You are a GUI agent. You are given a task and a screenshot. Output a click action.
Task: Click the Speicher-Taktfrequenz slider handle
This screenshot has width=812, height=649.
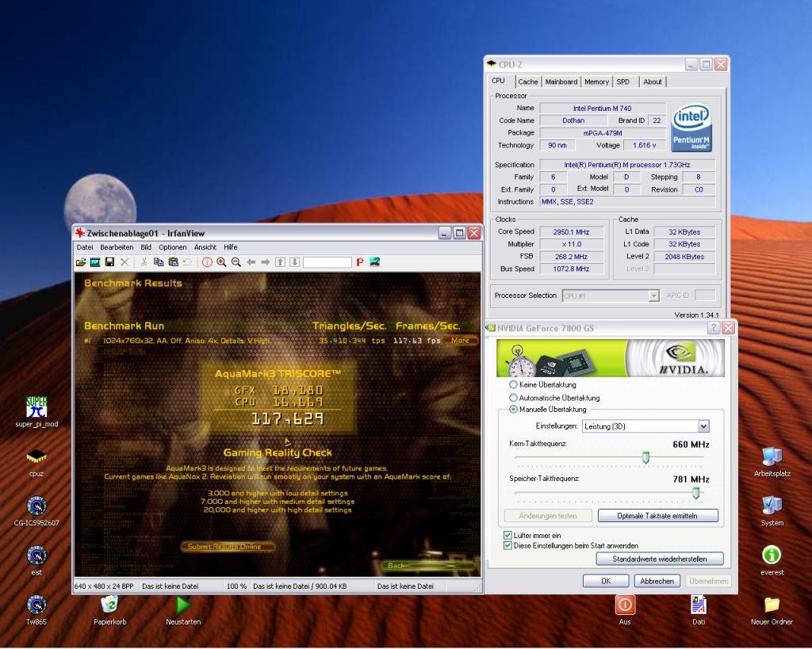696,493
